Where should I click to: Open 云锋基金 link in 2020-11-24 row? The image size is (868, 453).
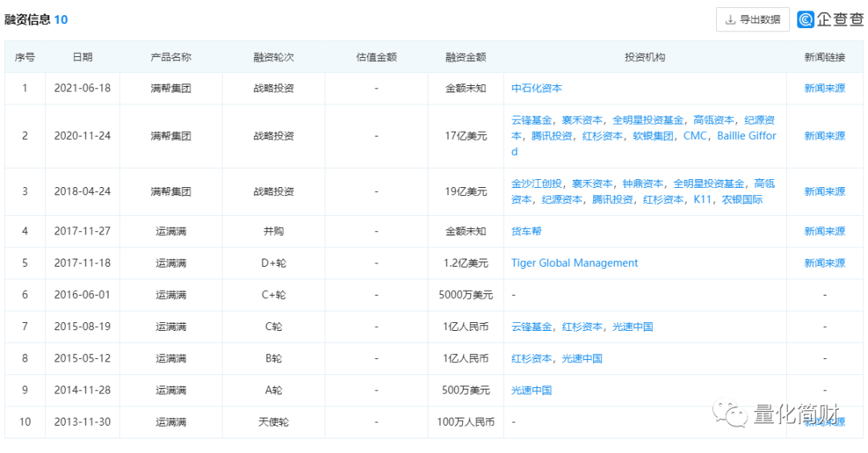click(531, 120)
